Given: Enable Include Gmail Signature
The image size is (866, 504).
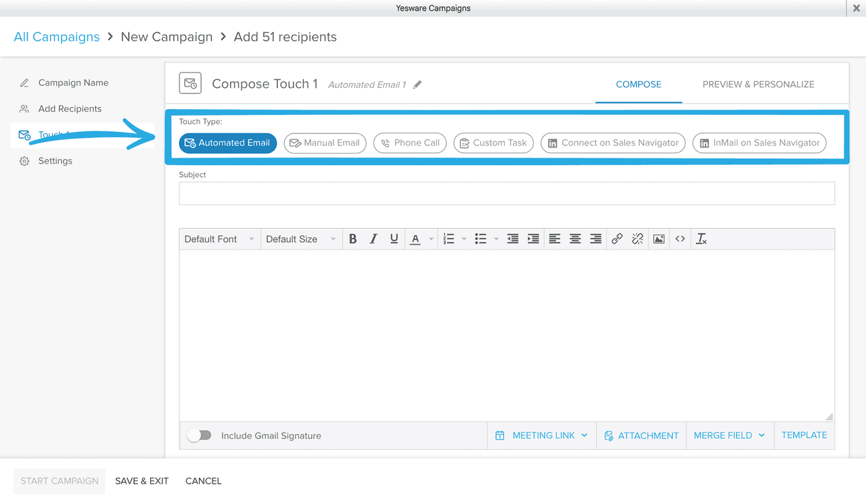Looking at the screenshot, I should coord(199,435).
